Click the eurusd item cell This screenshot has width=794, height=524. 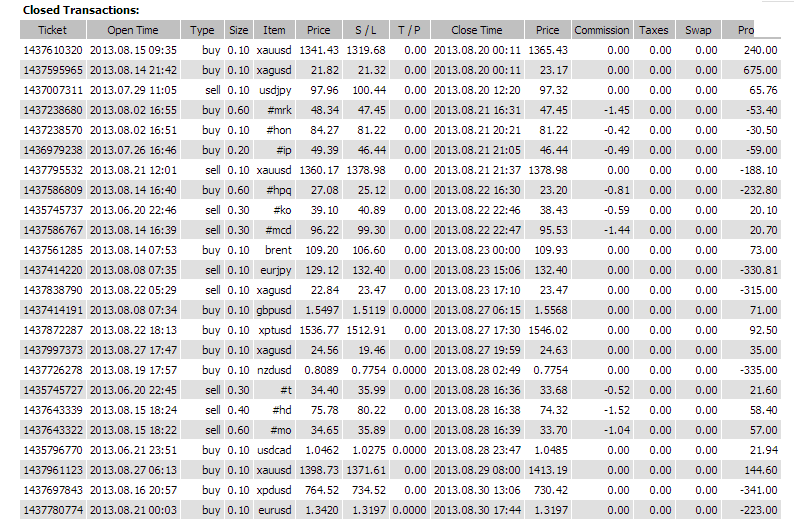(x=275, y=510)
